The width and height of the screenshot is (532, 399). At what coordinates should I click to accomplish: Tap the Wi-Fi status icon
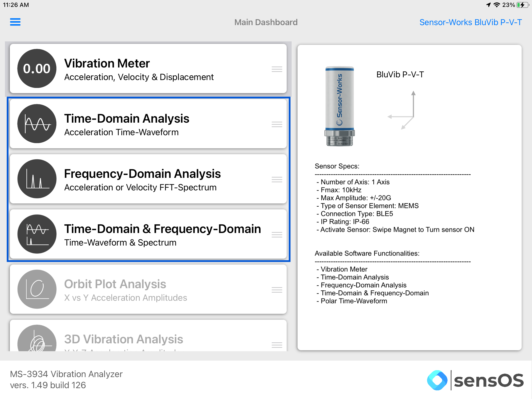click(497, 5)
